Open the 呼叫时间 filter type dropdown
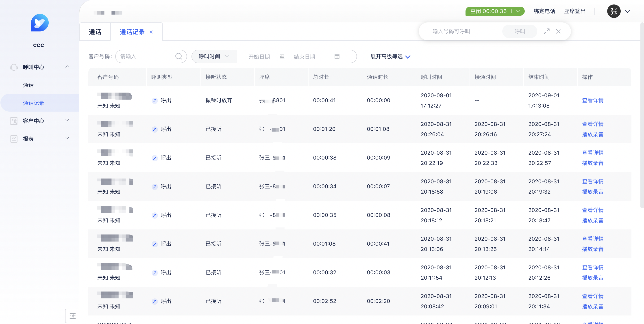 tap(214, 56)
